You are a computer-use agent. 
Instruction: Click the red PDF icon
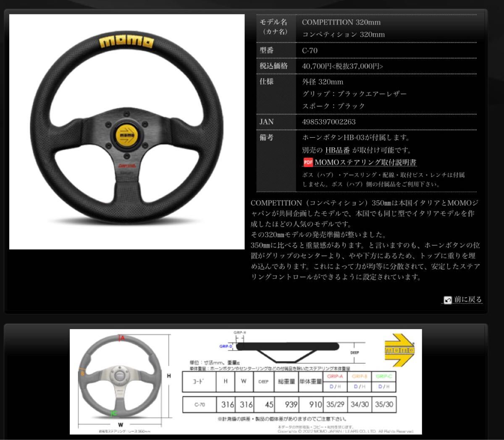(308, 162)
